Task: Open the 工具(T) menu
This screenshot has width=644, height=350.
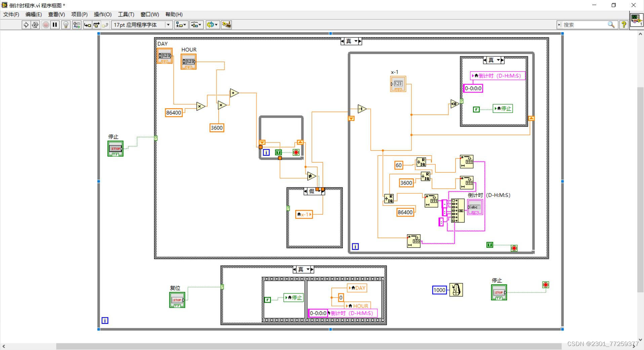Action: pos(126,14)
